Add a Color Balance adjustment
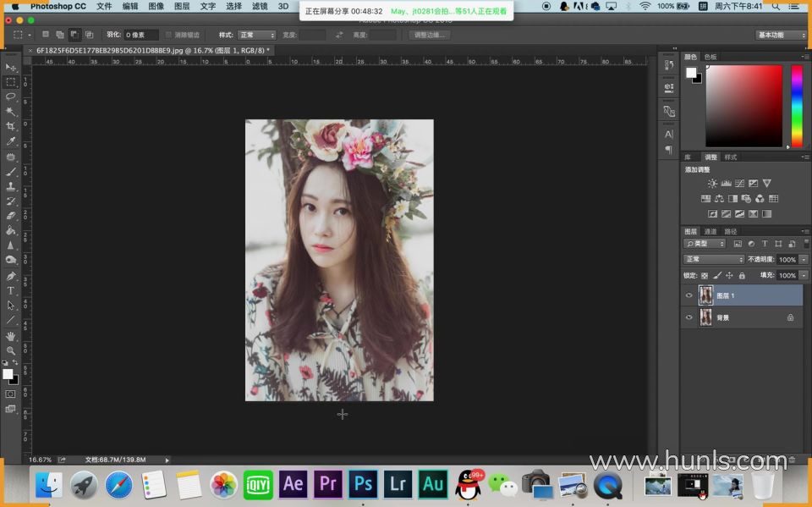 [x=719, y=199]
